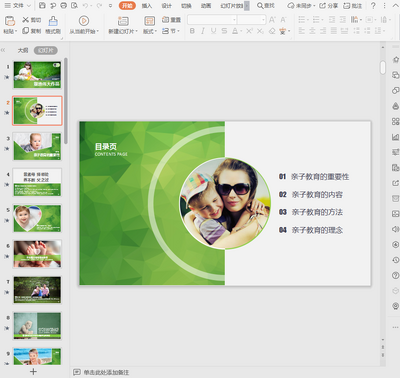Open the 未同步 cloud sync dropdown
The image size is (400, 378).
coord(301,6)
